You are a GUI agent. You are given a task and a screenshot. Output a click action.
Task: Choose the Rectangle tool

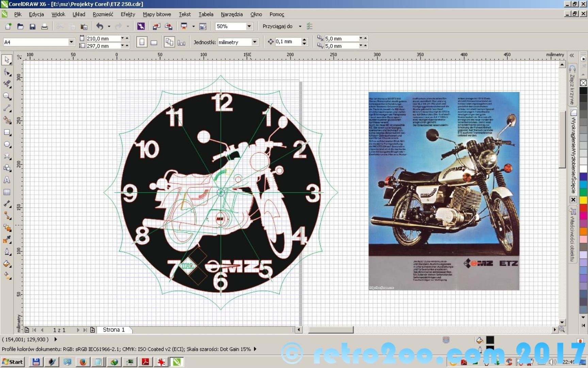click(x=7, y=133)
